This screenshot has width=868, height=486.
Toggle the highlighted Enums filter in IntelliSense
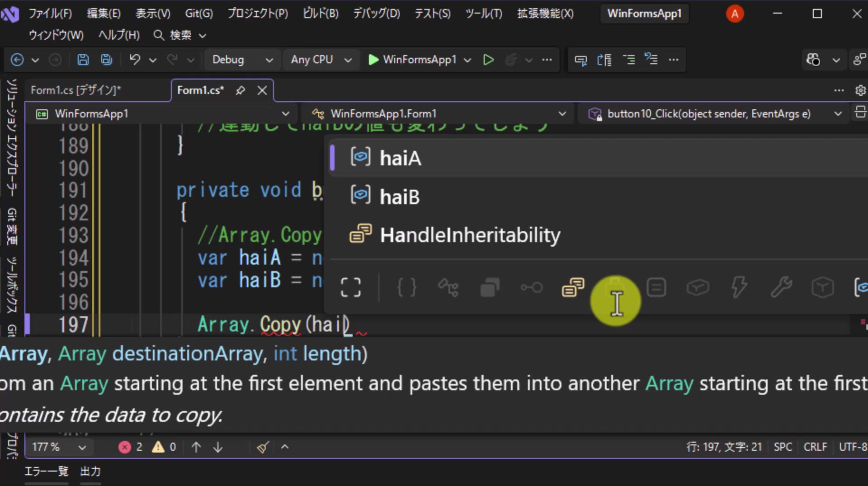pos(573,287)
